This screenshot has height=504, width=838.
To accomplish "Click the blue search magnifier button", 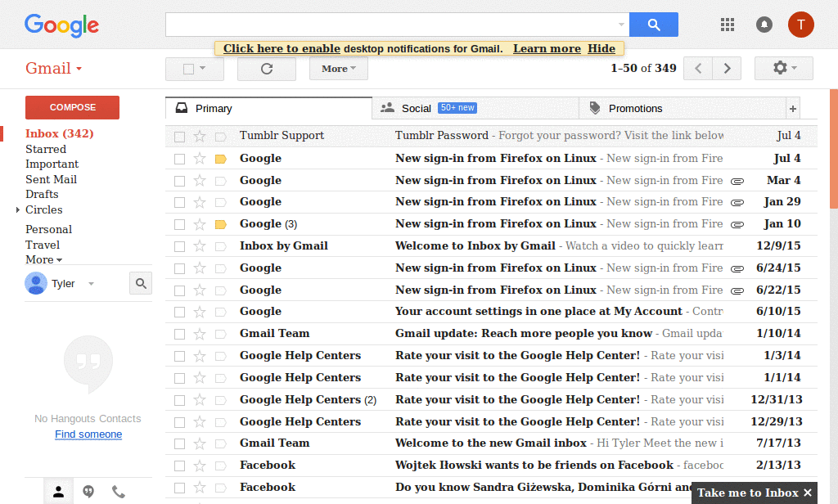I will click(653, 25).
